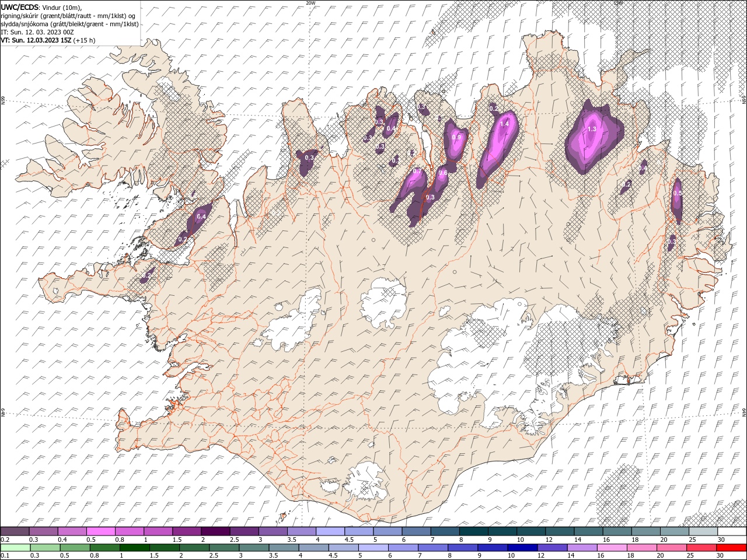Screen dimensions: 747x560
Task: Click the 0.7 precipitation label on the map
Action: tap(417, 171)
